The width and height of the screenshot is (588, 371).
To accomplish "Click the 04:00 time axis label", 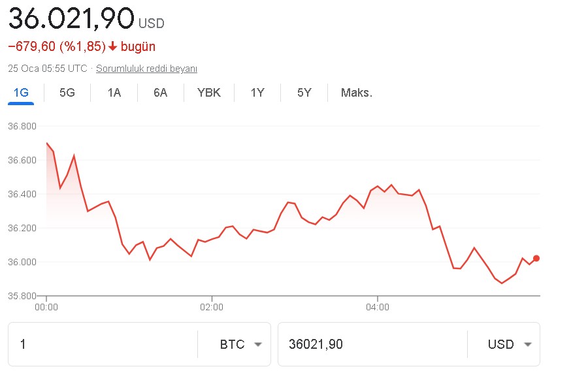I will (378, 306).
